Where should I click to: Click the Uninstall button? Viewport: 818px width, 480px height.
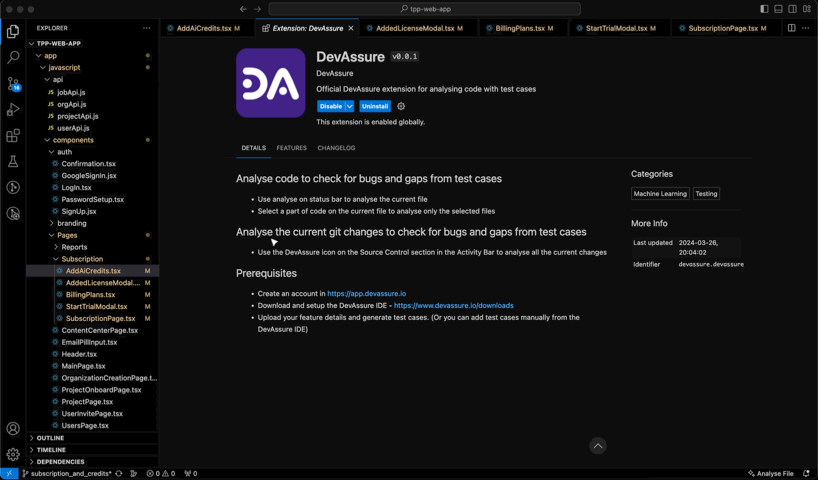point(375,106)
